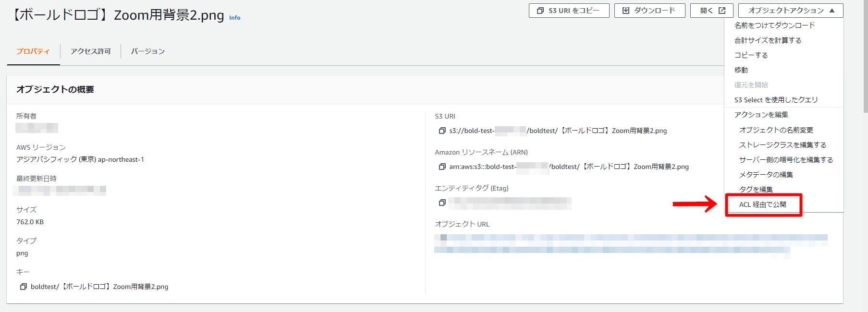Collapse the オブジェクトアクション dropdown
The width and height of the screenshot is (868, 312).
click(790, 11)
